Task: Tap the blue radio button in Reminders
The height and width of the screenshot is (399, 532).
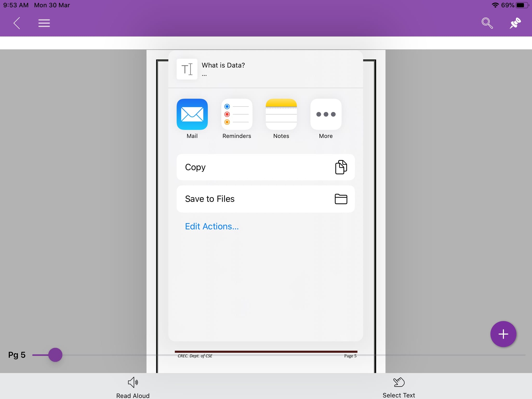Action: pyautogui.click(x=227, y=107)
